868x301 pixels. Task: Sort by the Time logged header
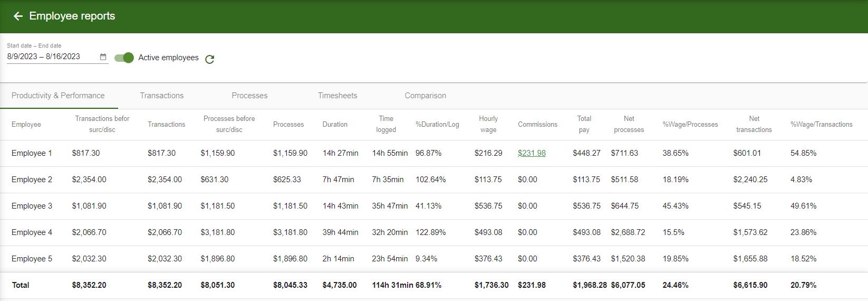coord(386,124)
